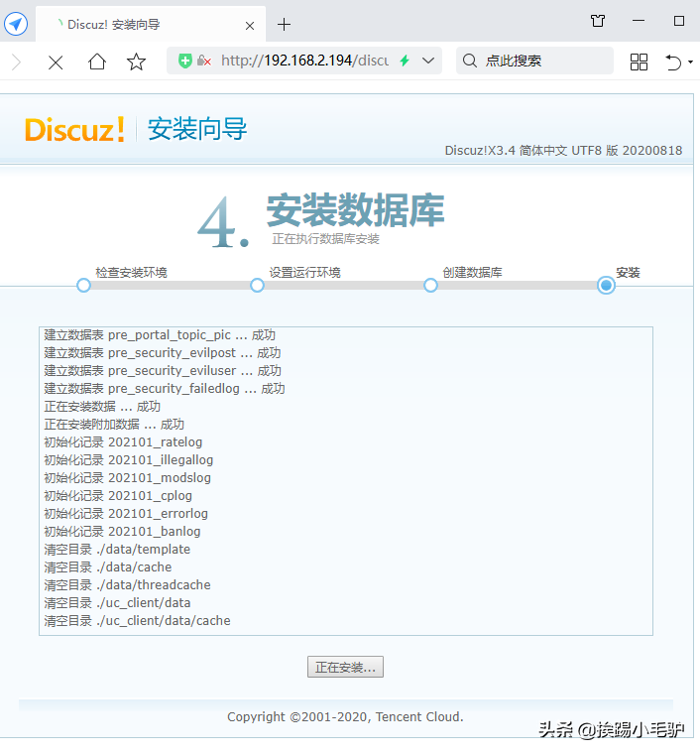Go forward with the arrow button

16,63
